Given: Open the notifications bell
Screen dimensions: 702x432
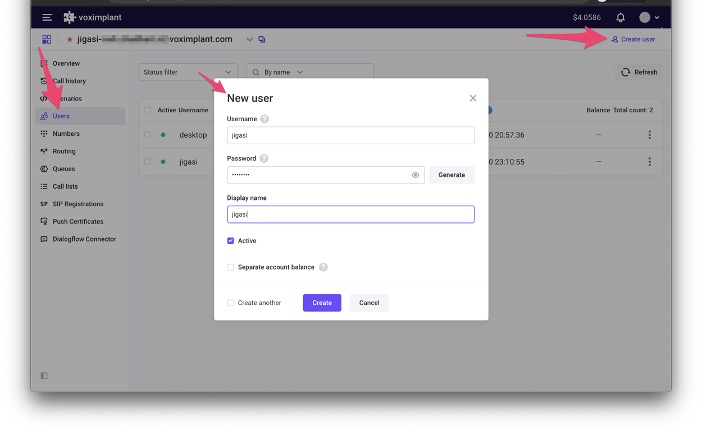Looking at the screenshot, I should pyautogui.click(x=620, y=17).
